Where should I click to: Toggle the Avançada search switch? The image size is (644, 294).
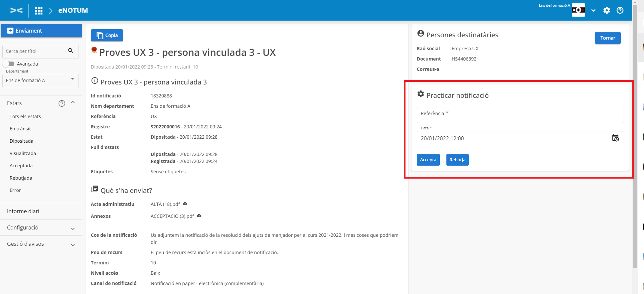9,64
